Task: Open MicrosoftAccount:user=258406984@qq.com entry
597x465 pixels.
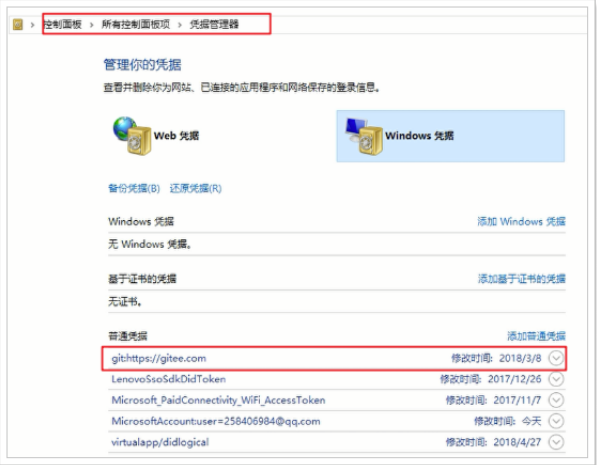Action: (216, 421)
